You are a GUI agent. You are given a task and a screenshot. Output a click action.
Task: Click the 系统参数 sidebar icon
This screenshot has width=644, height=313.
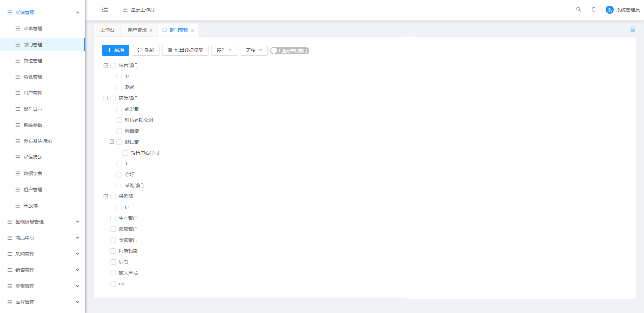18,125
